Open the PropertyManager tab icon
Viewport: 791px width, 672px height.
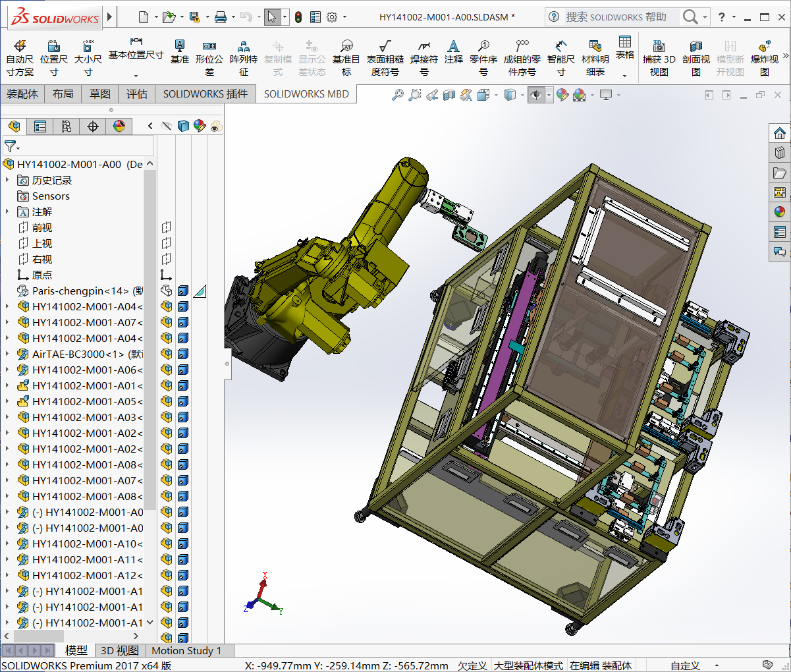tap(40, 126)
